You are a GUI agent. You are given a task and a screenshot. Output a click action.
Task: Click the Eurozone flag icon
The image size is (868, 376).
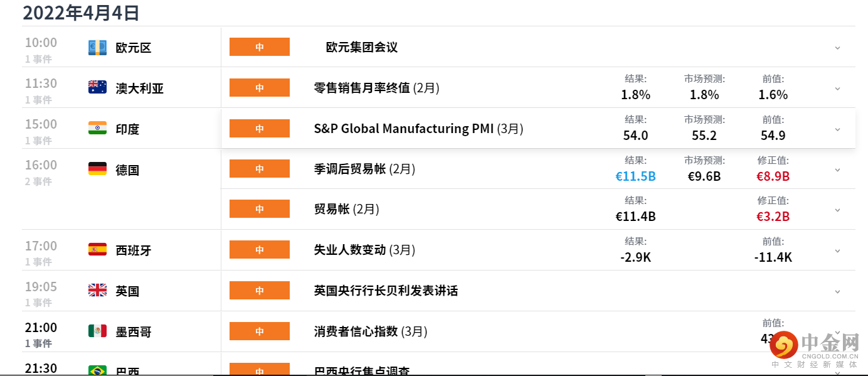tap(97, 48)
